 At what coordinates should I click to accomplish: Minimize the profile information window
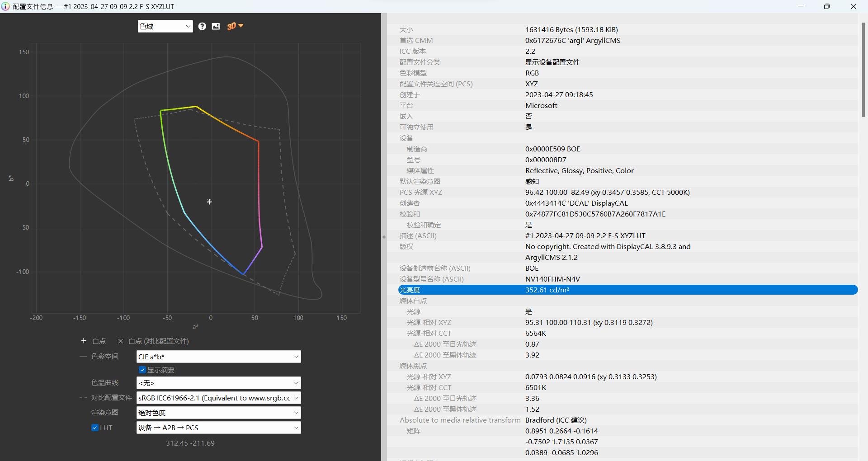coord(801,6)
